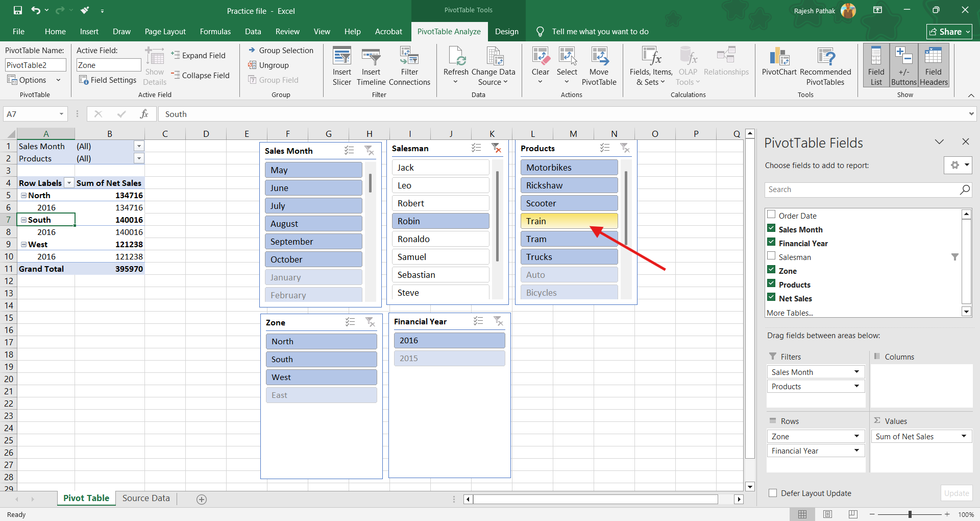Open Sum of Net Sales dropdown
Image resolution: width=980 pixels, height=521 pixels.
[x=964, y=436]
